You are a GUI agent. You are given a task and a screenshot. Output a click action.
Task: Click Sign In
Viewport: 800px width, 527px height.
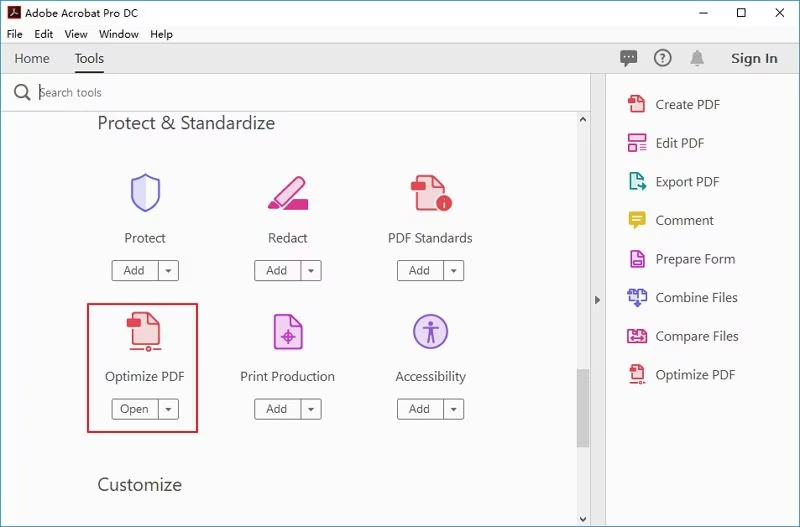[x=754, y=58]
